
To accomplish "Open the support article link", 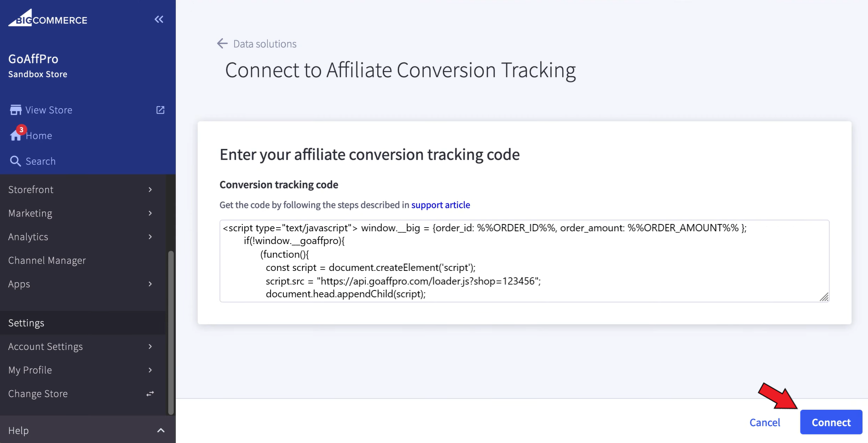I will (441, 205).
